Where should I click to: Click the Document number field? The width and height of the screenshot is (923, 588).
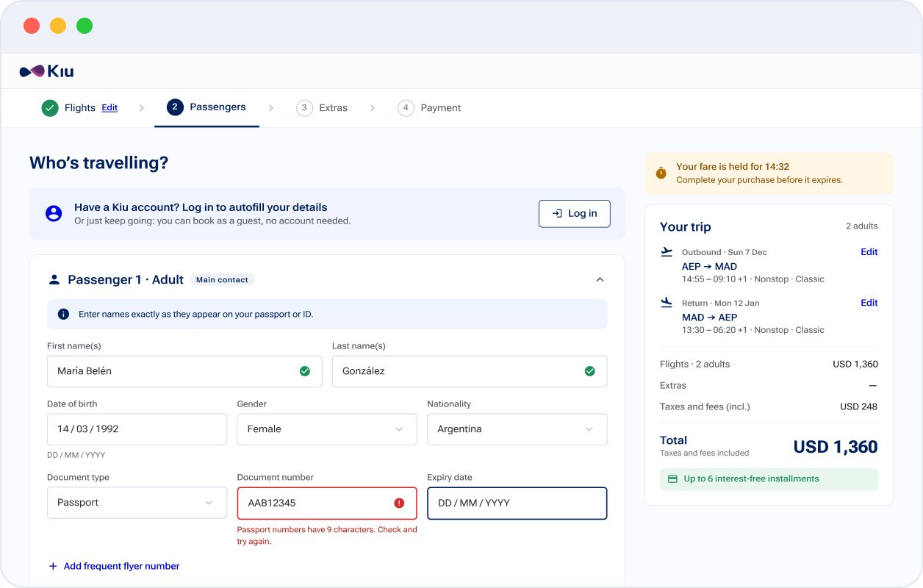[327, 503]
